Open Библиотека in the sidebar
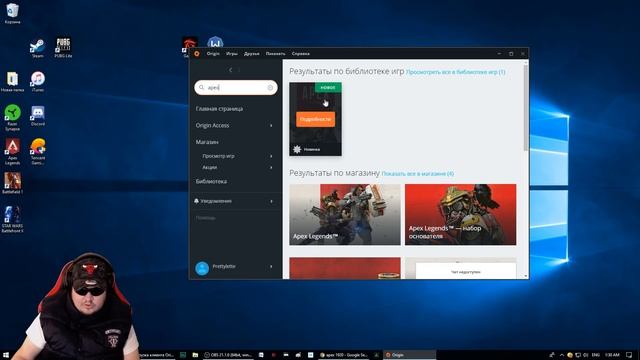The image size is (640, 360). tap(211, 181)
